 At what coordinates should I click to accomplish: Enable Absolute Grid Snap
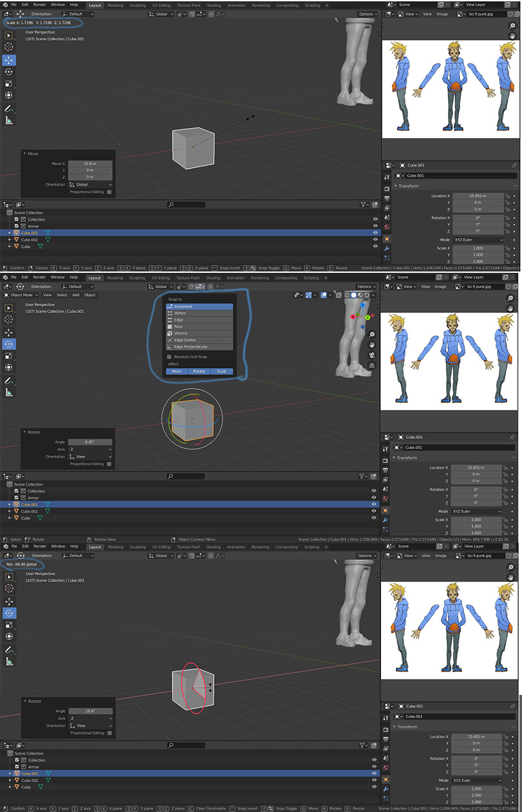(169, 357)
